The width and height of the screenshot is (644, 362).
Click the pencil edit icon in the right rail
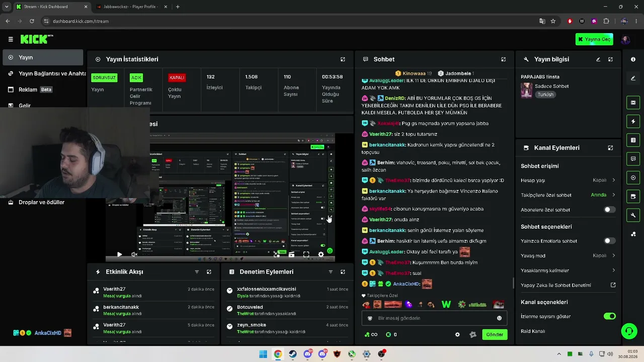(x=633, y=78)
